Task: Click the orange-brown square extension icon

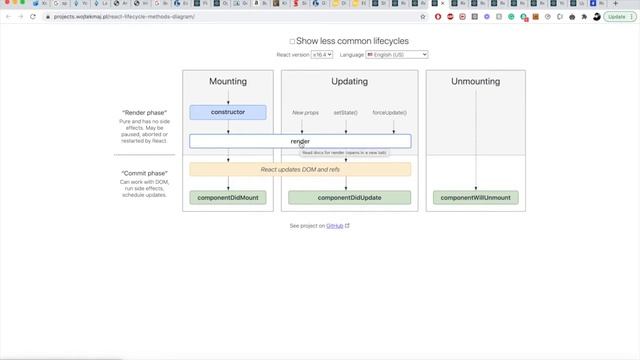Action: point(536,17)
